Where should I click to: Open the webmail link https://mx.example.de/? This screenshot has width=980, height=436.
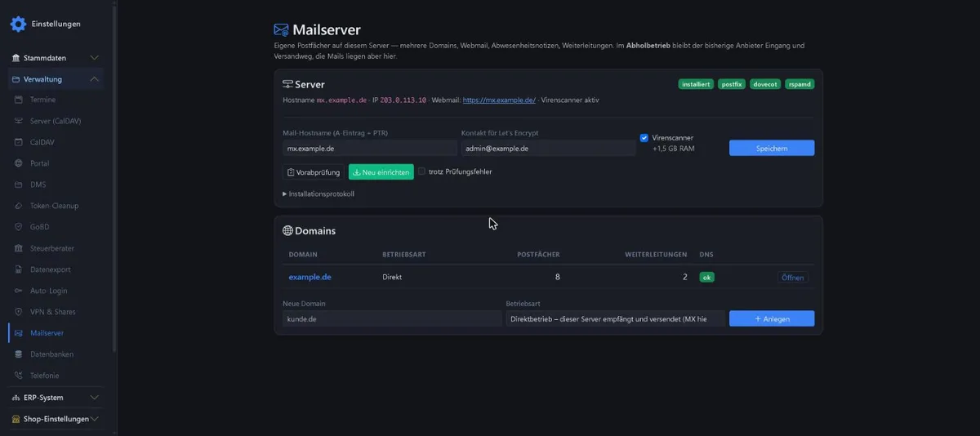(x=499, y=100)
